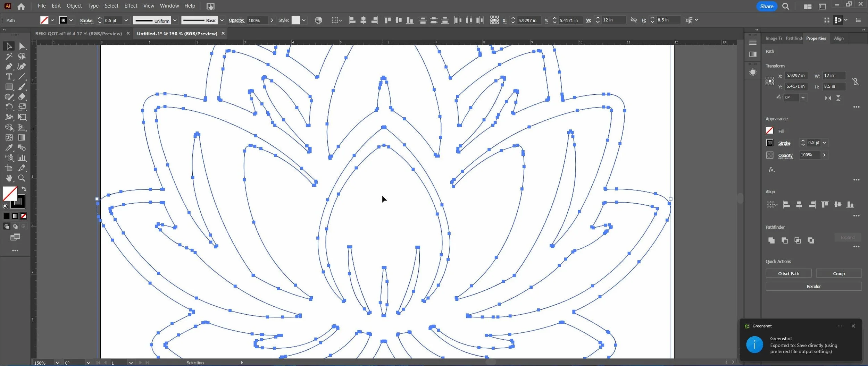This screenshot has width=868, height=366.
Task: Select the Zoom tool in the toolbox
Action: (x=22, y=178)
